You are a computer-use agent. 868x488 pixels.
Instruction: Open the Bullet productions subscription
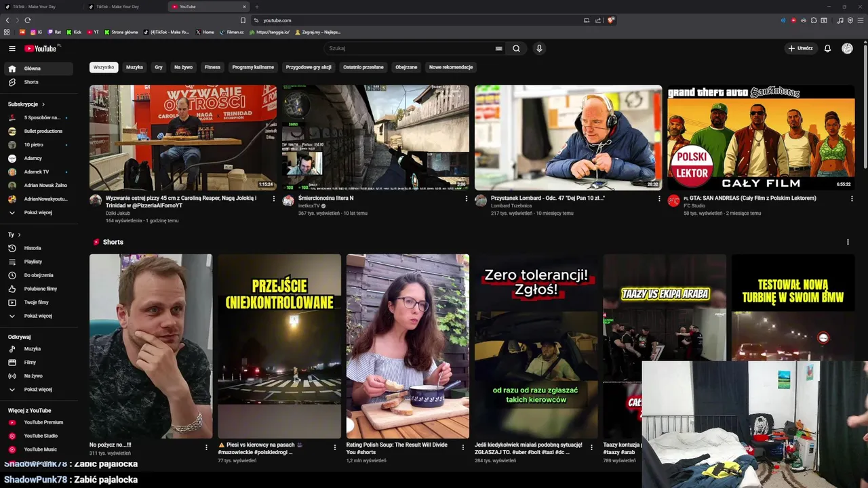38,131
